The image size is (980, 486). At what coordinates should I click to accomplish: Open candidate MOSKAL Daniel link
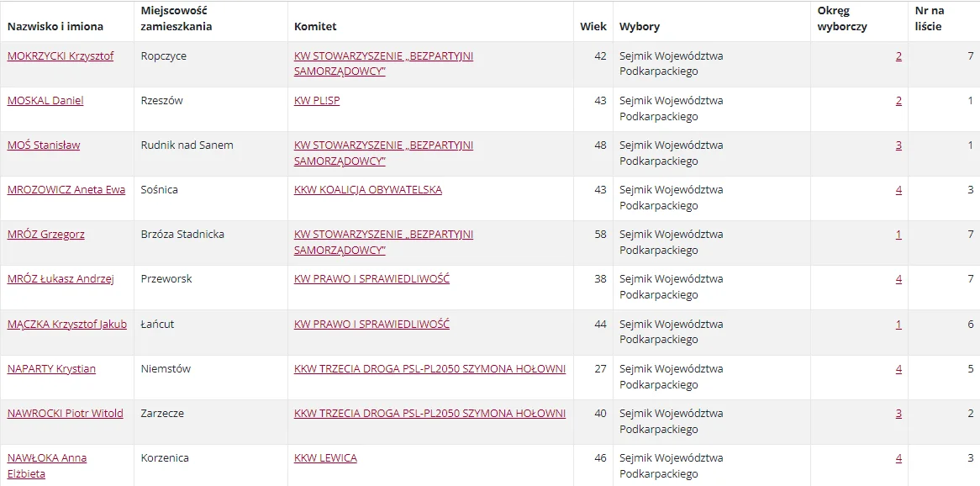coord(45,101)
